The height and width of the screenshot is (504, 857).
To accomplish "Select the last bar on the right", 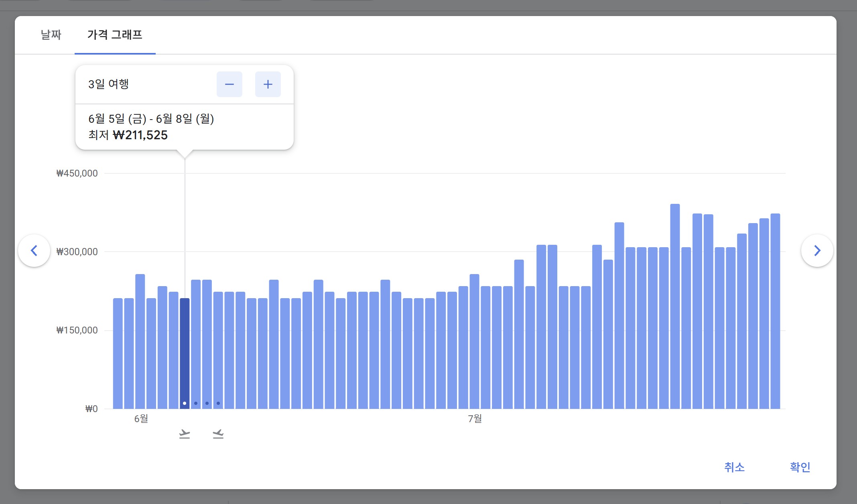I will point(775,311).
